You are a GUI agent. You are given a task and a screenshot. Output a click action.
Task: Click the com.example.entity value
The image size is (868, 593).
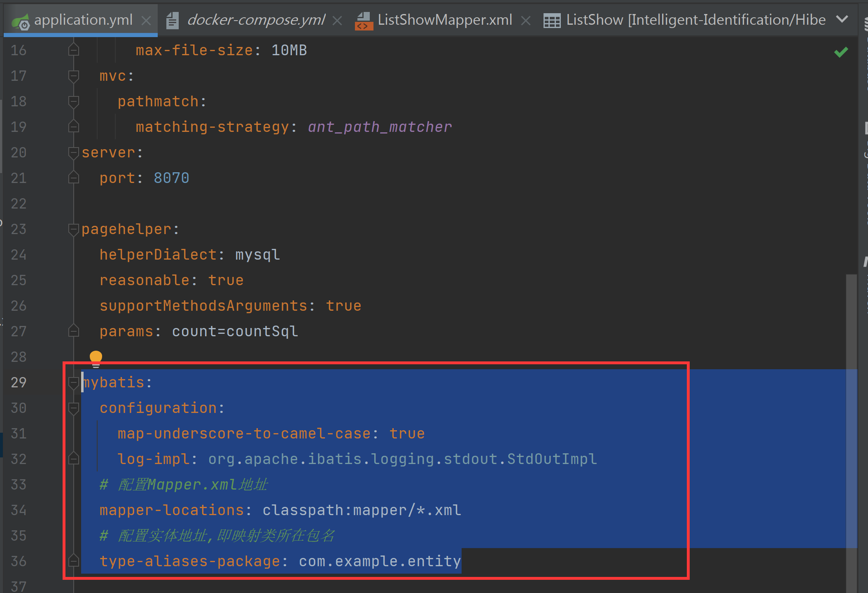pyautogui.click(x=380, y=561)
